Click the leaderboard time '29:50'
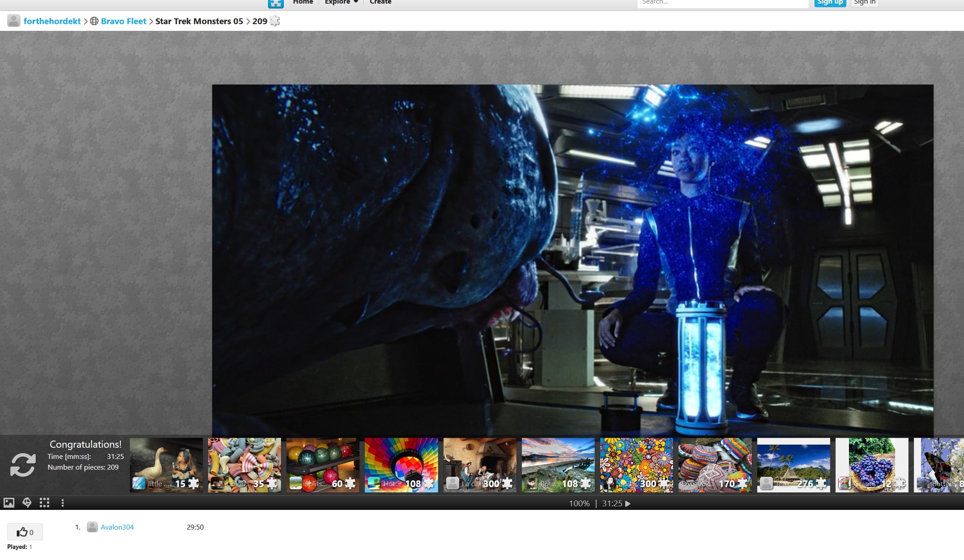This screenshot has width=964, height=560. click(x=195, y=527)
